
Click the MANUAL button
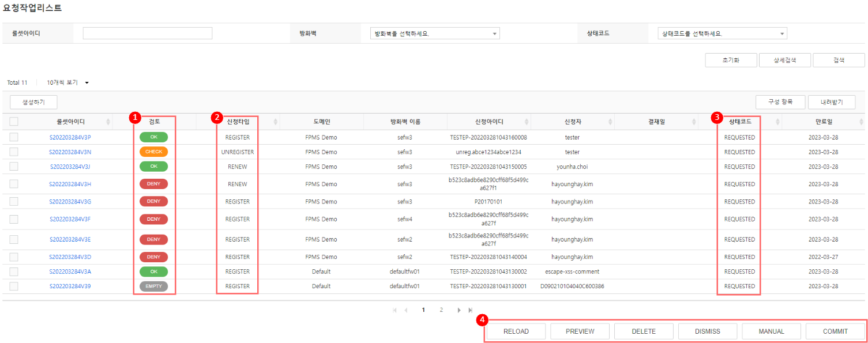tap(772, 331)
